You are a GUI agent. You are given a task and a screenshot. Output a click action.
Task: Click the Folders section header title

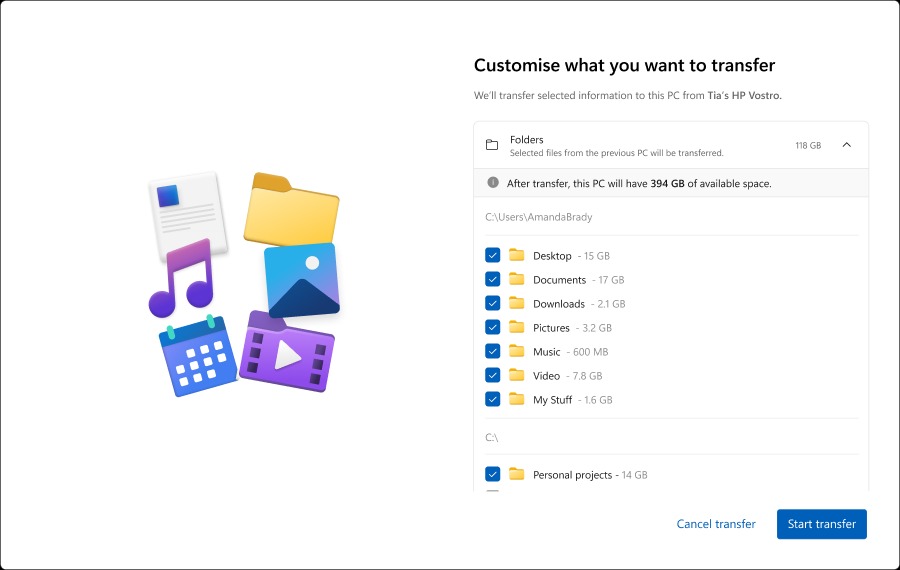527,140
